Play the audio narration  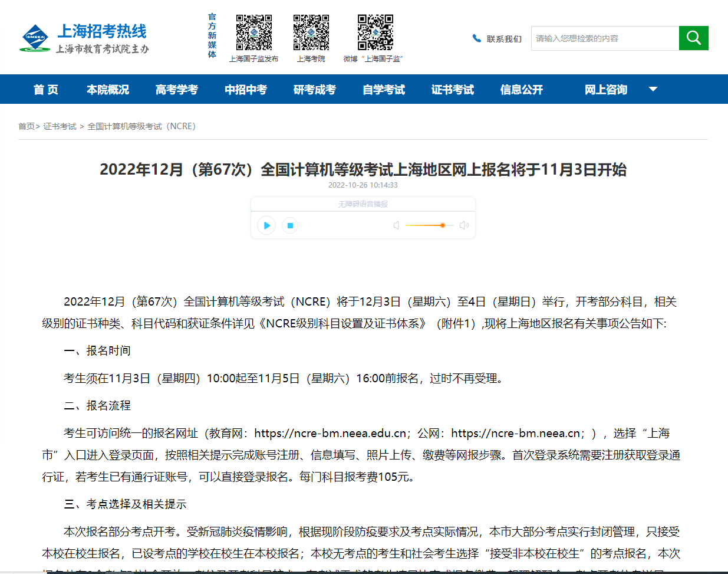coord(266,225)
